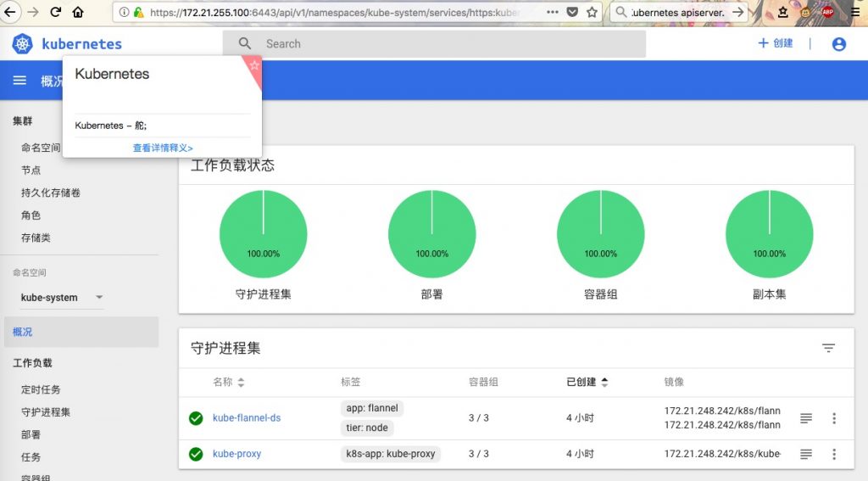Open 命名空间 in sidebar
868x481 pixels.
(x=41, y=148)
